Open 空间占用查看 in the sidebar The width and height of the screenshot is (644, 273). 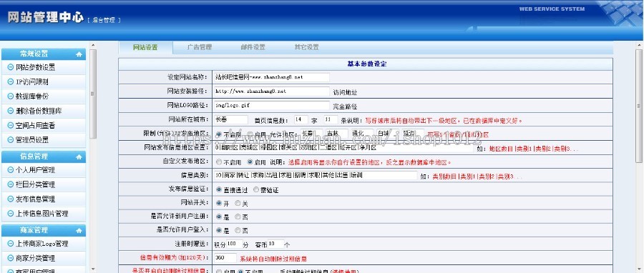point(35,126)
